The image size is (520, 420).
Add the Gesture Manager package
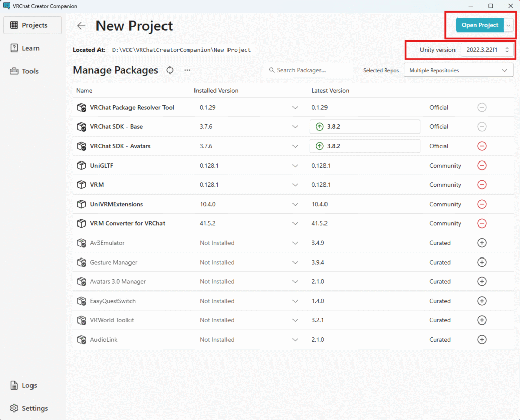click(482, 262)
